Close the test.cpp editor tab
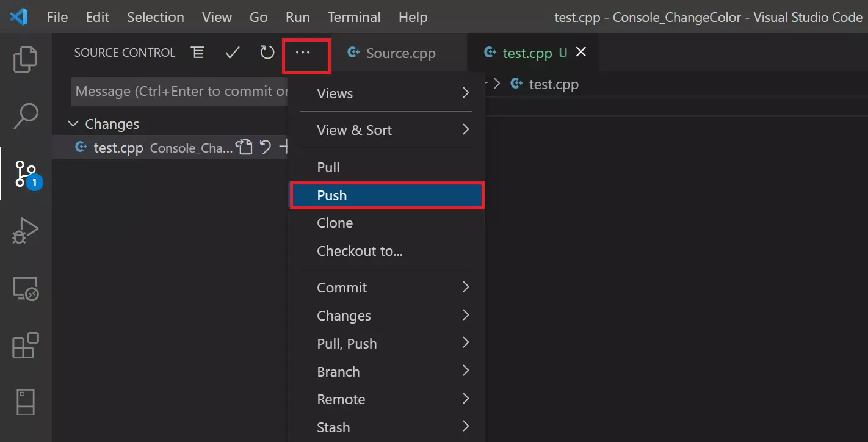 [x=581, y=53]
